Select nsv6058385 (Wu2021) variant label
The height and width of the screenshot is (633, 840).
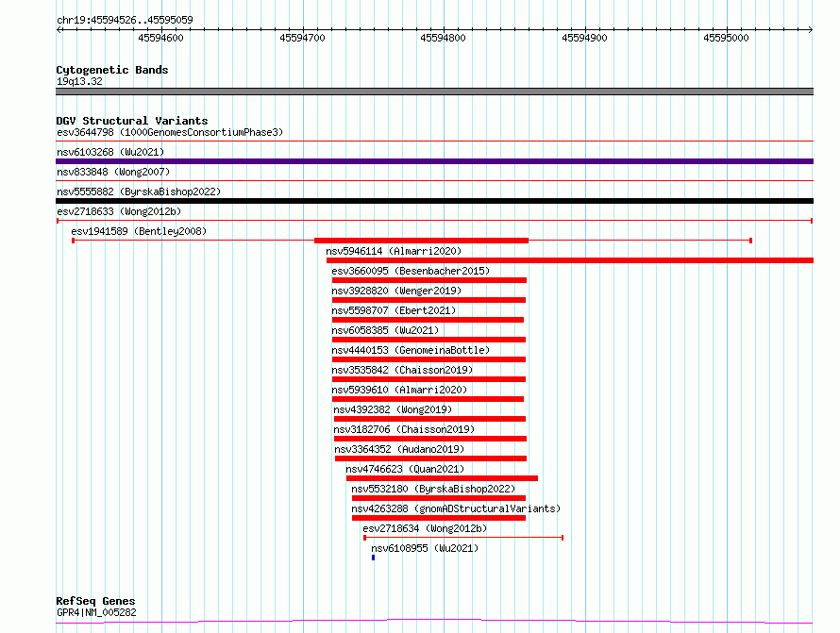(x=385, y=330)
